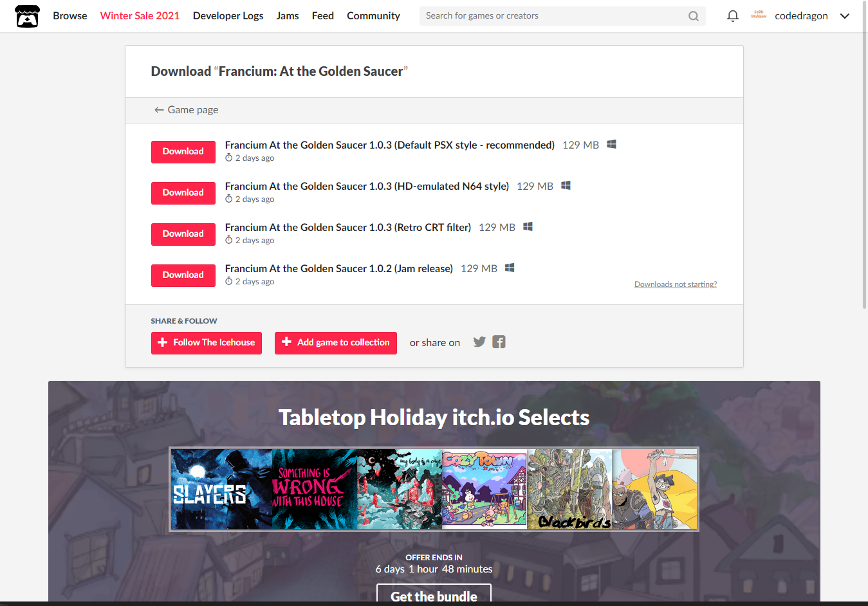Viewport: 868px width, 606px height.
Task: Click the codedragon username
Action: click(x=801, y=16)
